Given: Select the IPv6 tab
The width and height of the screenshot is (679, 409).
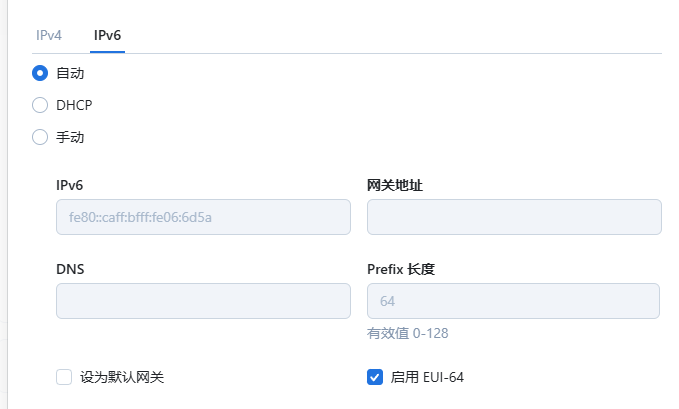Looking at the screenshot, I should [x=107, y=35].
